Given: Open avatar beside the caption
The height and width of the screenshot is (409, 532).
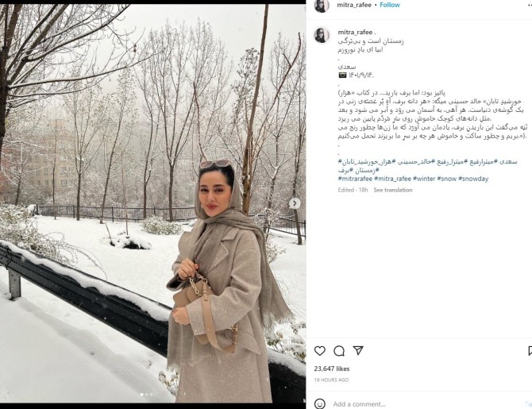Looking at the screenshot, I should coord(322,35).
